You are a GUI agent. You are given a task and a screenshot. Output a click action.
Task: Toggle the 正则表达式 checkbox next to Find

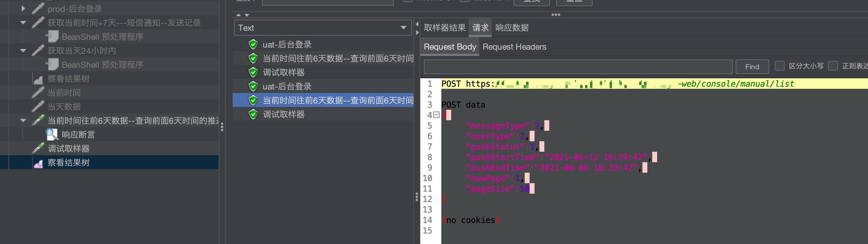(833, 66)
